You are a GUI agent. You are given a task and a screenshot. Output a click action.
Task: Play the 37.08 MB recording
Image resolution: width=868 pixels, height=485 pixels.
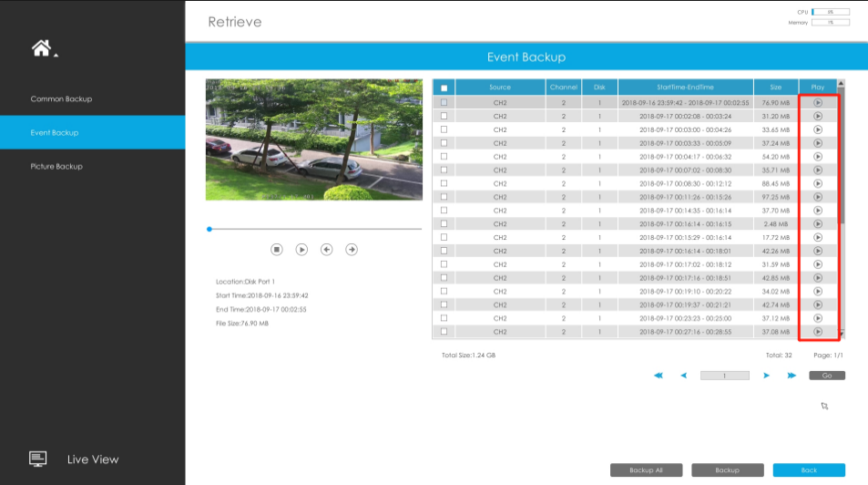818,332
